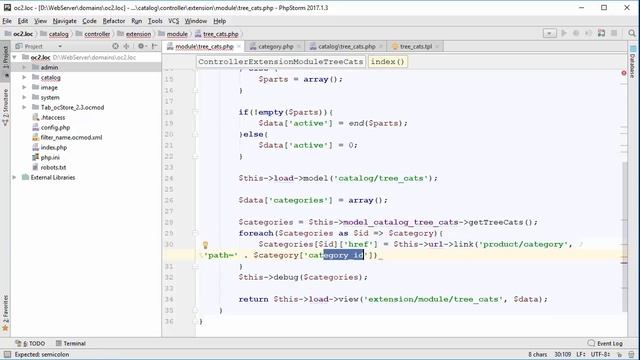This screenshot has height=360, width=640.
Task: Click the Stop square icon in the toolbar
Action: [x=614, y=33]
